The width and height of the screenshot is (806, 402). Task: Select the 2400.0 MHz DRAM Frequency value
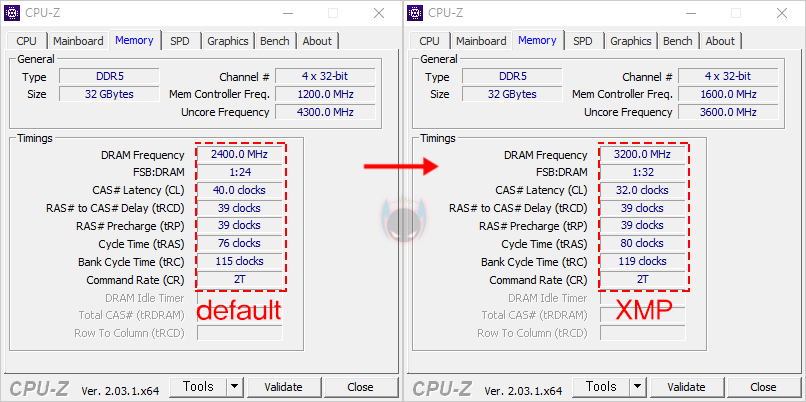pos(240,154)
